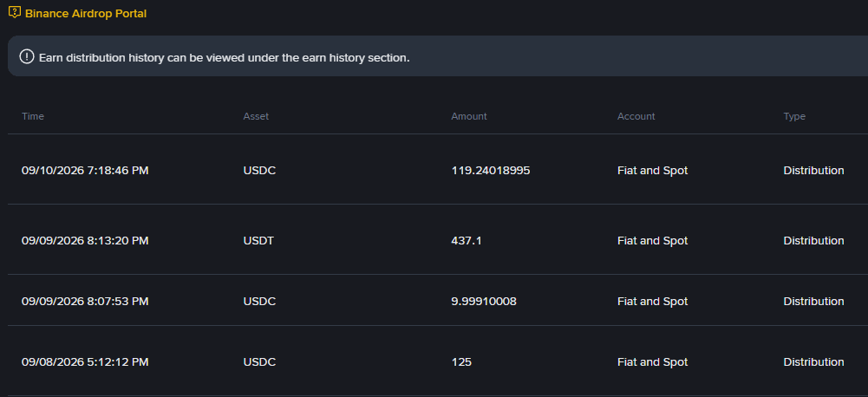868x397 pixels.
Task: Click USDT in the asset column
Action: coord(259,241)
